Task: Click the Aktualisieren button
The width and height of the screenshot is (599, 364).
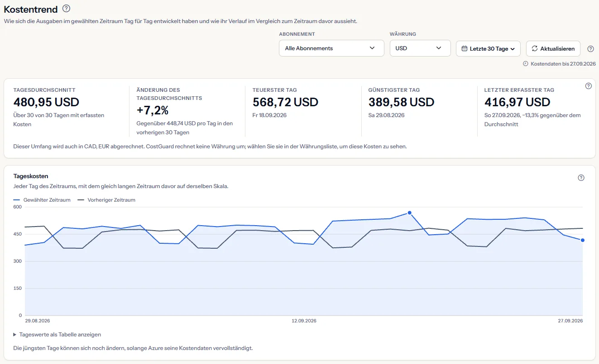Action: tap(553, 48)
